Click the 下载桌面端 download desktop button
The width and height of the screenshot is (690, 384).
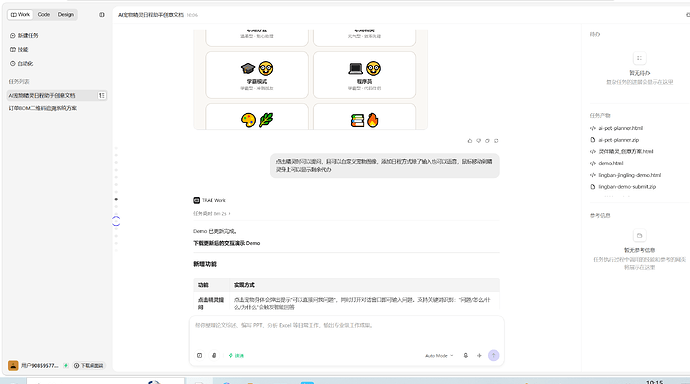coord(88,366)
